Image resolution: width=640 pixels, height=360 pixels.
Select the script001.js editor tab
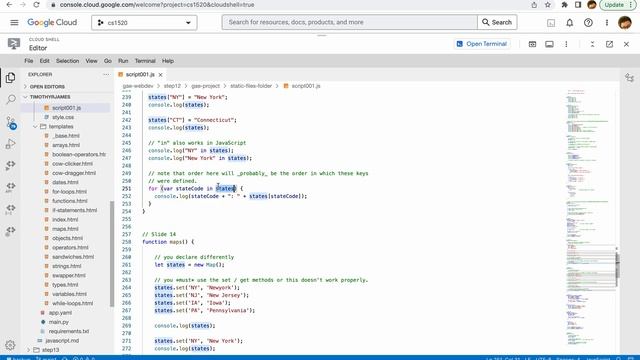click(140, 74)
